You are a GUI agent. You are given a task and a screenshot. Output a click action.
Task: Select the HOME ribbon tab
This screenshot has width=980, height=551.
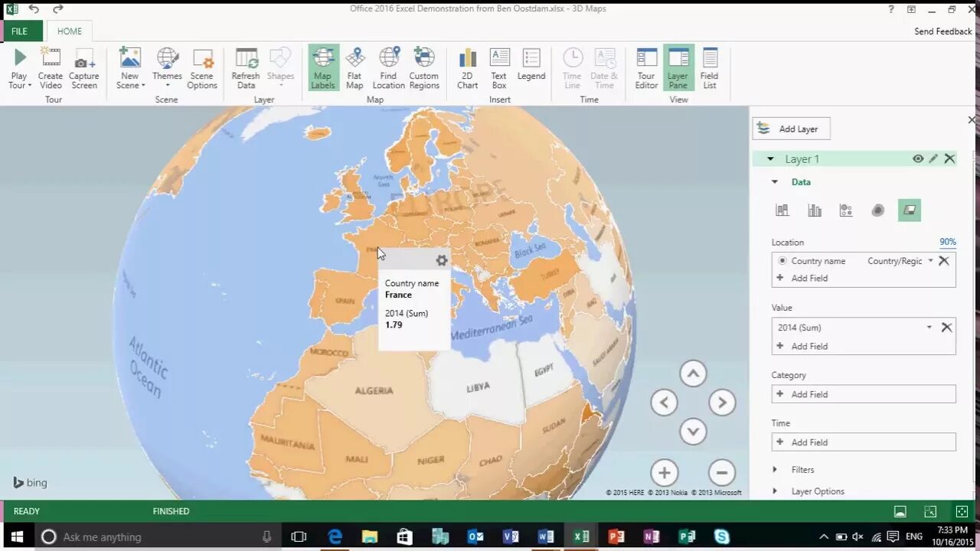(x=70, y=31)
